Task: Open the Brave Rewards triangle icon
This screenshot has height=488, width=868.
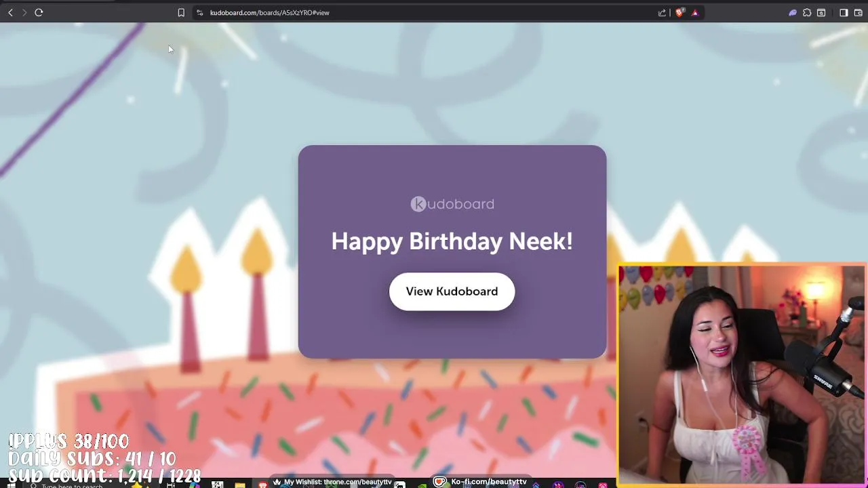Action: (695, 12)
